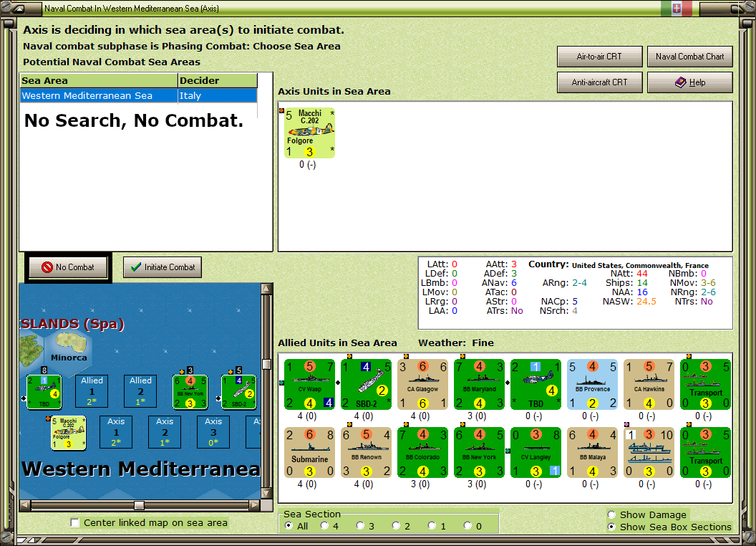Click the Sea Area column header
This screenshot has height=546, width=756.
pyautogui.click(x=99, y=81)
